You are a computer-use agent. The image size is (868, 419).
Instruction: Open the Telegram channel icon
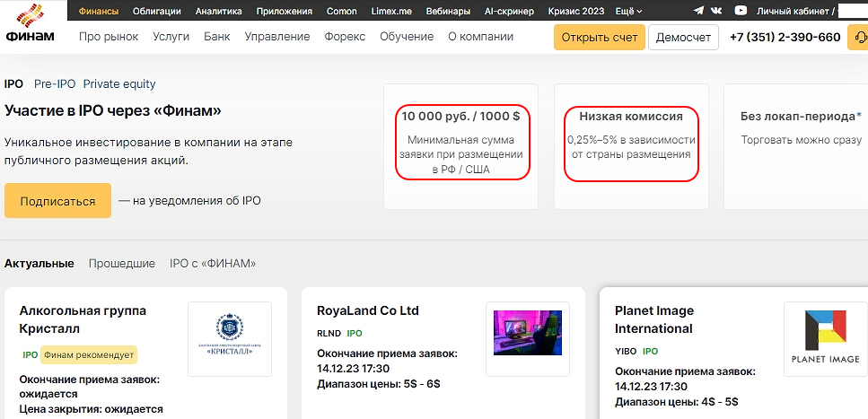(x=699, y=12)
